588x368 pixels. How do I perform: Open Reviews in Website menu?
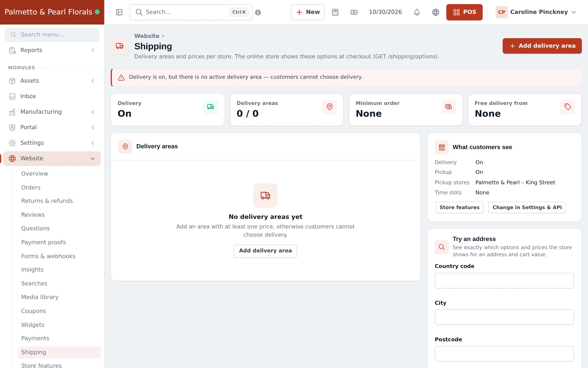pos(33,215)
